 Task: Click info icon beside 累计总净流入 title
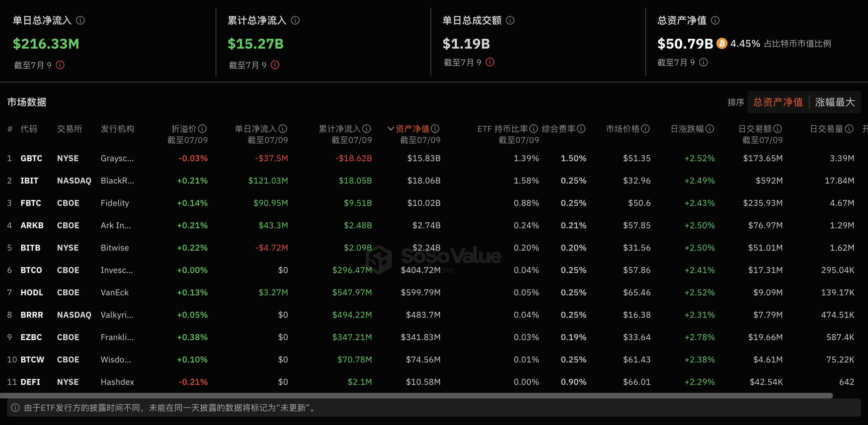coord(295,20)
